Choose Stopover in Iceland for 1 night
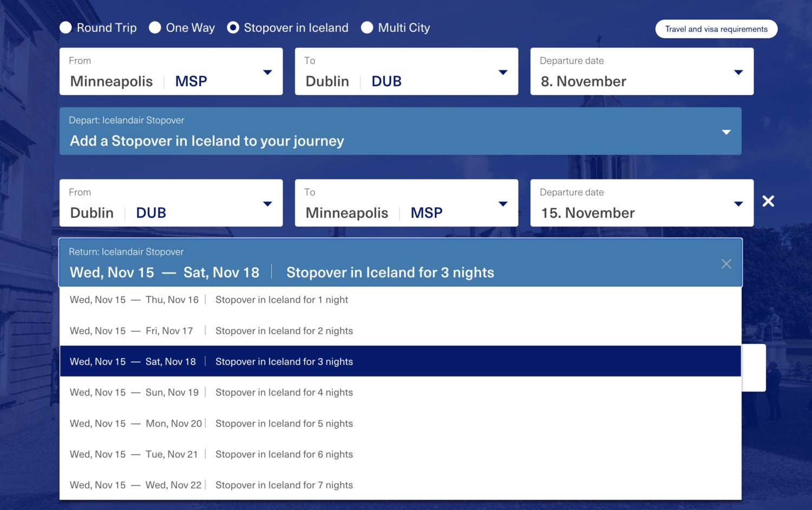 401,300
